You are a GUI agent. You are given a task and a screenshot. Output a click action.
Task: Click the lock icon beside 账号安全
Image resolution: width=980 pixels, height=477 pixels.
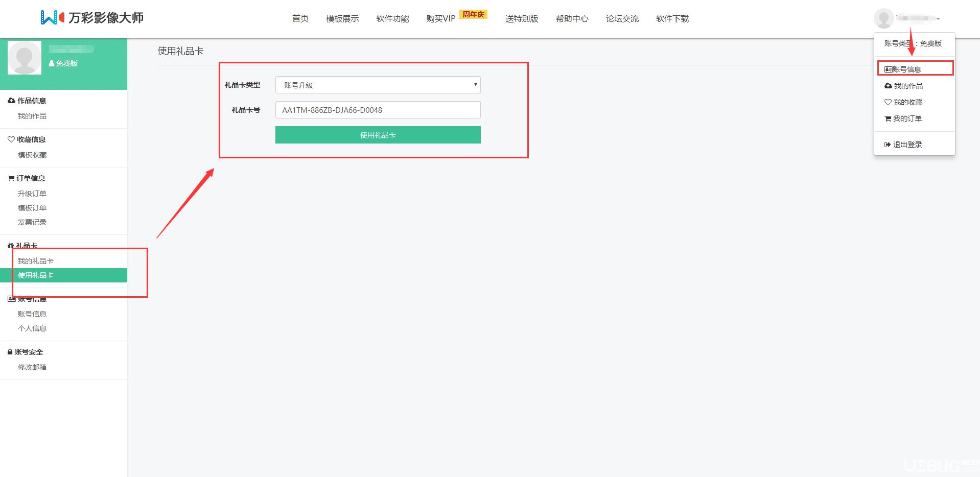pos(10,352)
